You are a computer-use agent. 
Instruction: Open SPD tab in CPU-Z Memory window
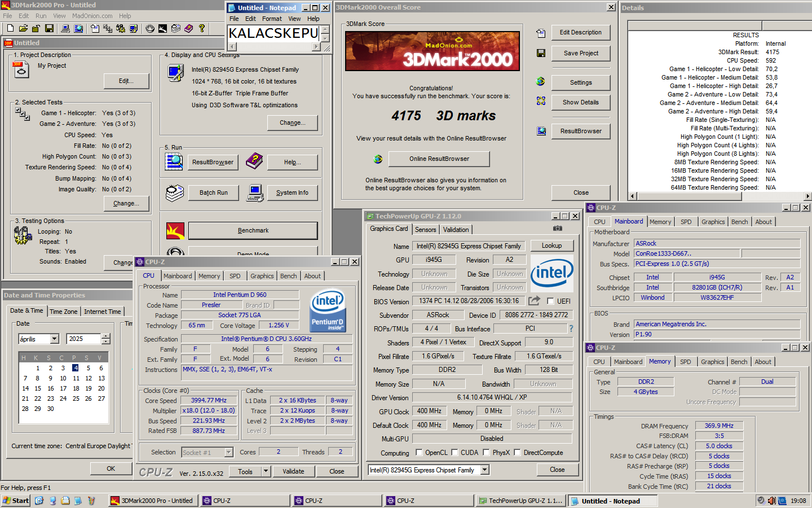pos(685,362)
